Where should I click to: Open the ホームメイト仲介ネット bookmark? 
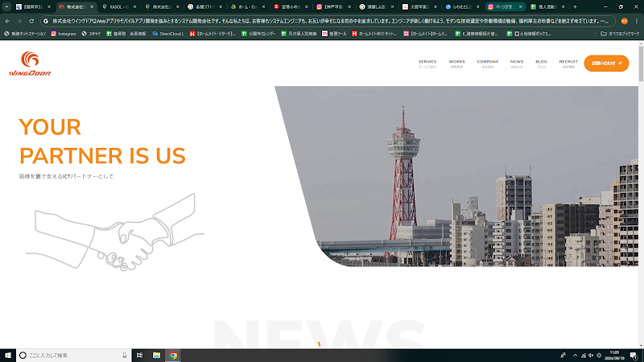point(374,34)
